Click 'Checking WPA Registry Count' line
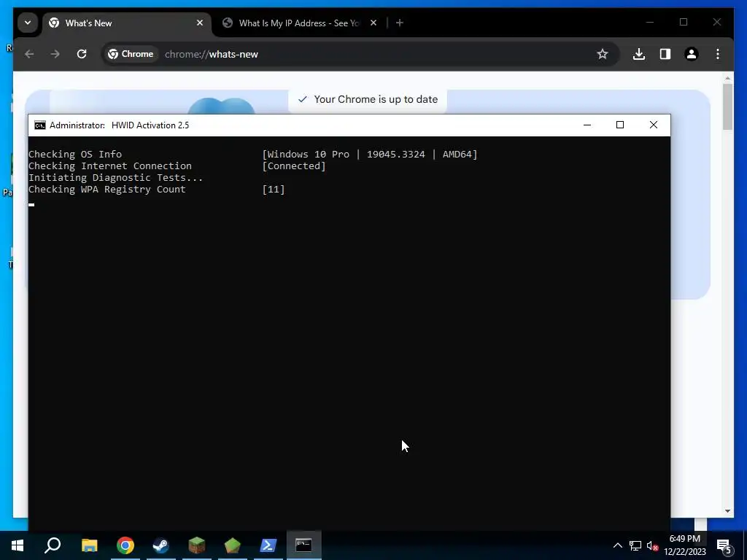747x560 pixels. (107, 190)
